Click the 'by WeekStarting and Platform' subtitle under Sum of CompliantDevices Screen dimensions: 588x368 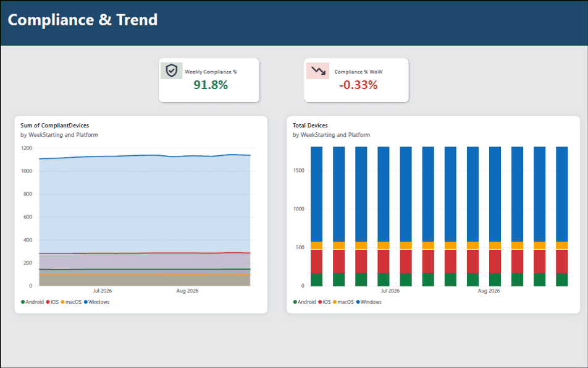point(59,135)
